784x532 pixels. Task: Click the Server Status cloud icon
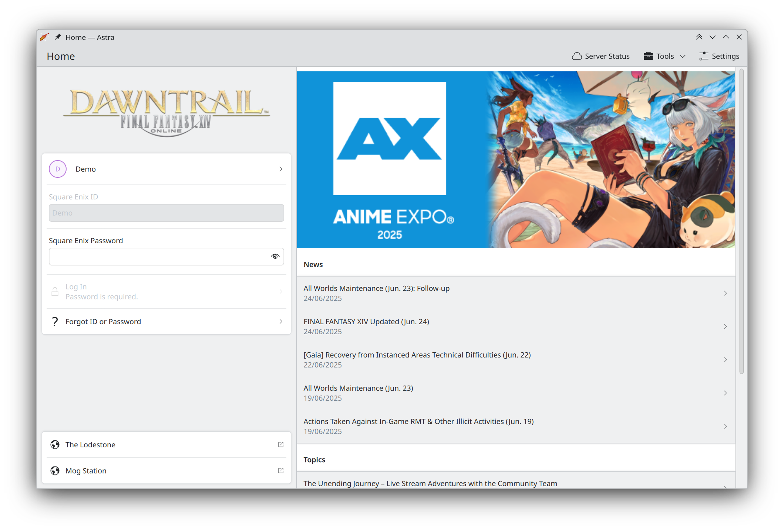tap(576, 56)
